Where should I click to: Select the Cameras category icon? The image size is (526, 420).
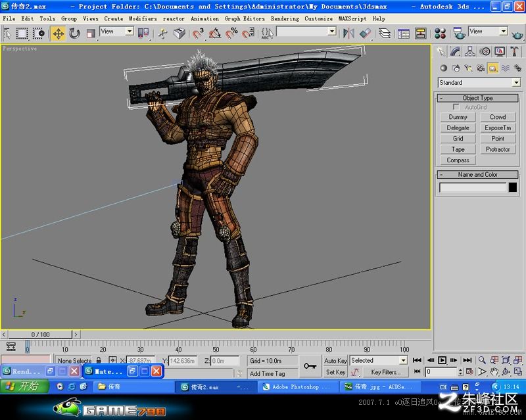(481, 68)
